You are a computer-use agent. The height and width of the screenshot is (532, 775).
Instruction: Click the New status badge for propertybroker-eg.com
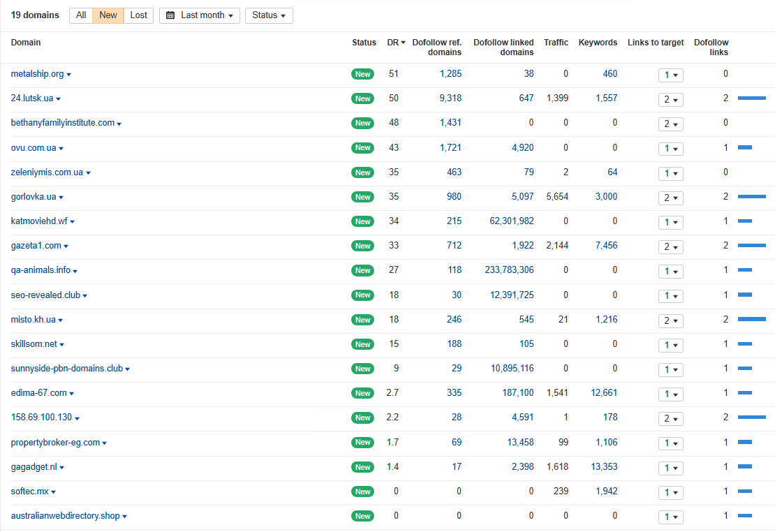point(363,443)
